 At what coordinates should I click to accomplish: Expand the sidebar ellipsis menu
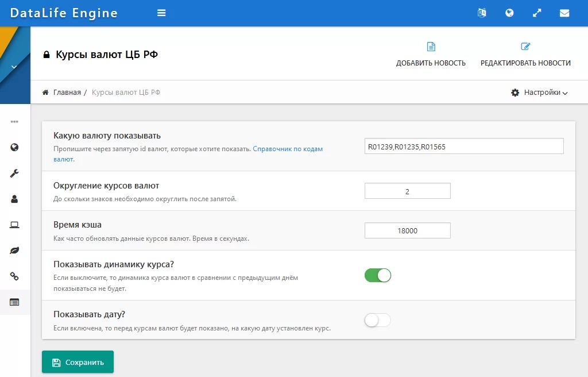pyautogui.click(x=15, y=121)
